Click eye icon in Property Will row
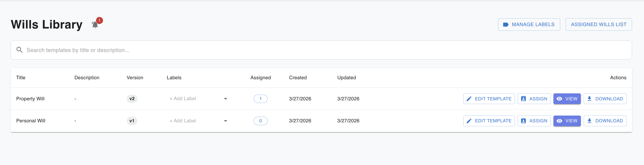 [x=560, y=99]
